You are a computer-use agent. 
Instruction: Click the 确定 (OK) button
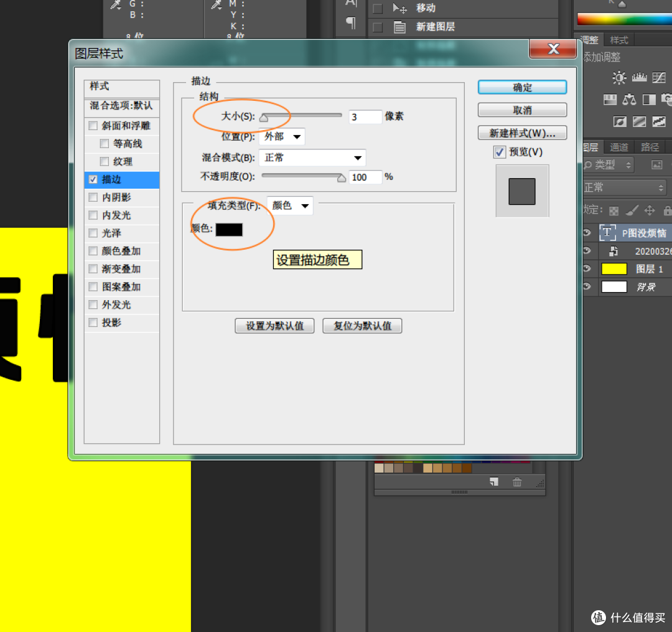point(522,88)
